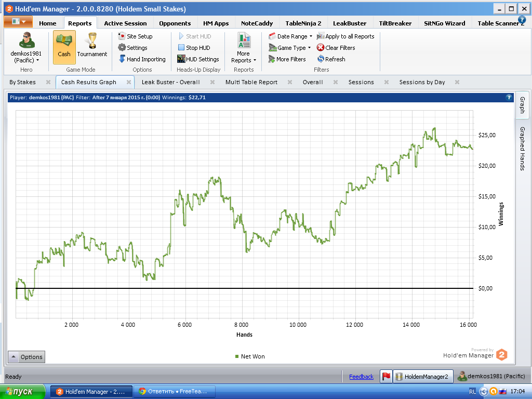Click Apply to all Reports
The width and height of the screenshot is (532, 399).
click(x=345, y=36)
